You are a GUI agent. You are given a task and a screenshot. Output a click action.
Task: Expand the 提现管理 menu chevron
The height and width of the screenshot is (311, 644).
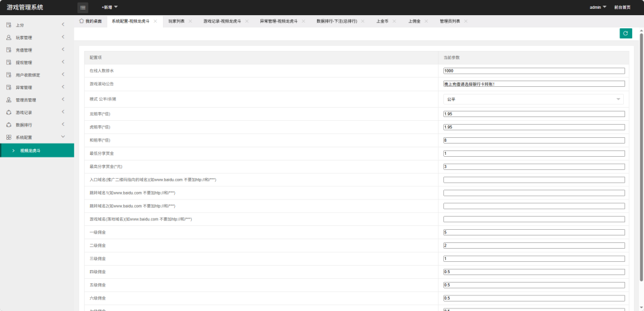(64, 62)
